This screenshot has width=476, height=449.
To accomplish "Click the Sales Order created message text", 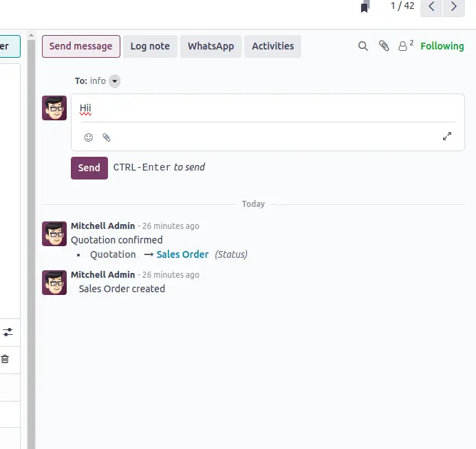I will pyautogui.click(x=122, y=289).
